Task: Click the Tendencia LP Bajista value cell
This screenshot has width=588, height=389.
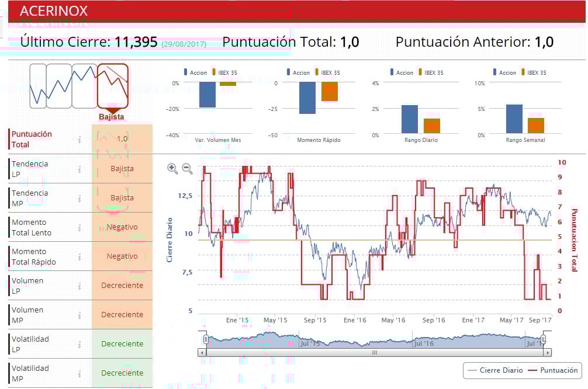Action: click(x=122, y=169)
